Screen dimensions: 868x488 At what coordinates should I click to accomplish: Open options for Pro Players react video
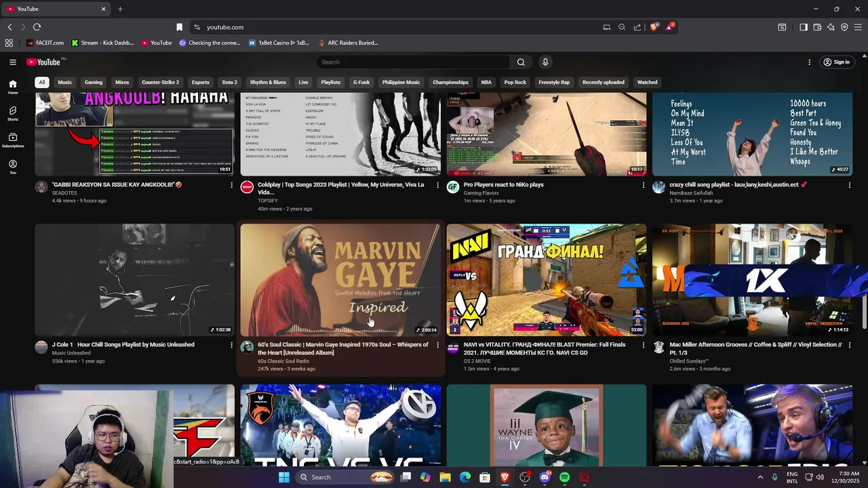(x=644, y=185)
